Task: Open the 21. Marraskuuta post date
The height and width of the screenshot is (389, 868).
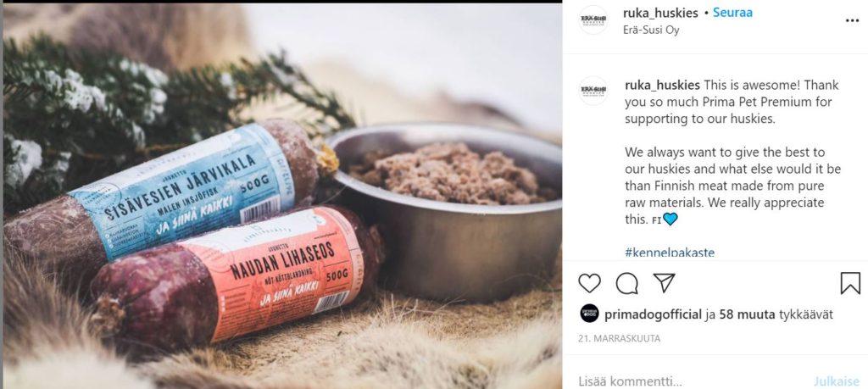Action: click(619, 338)
